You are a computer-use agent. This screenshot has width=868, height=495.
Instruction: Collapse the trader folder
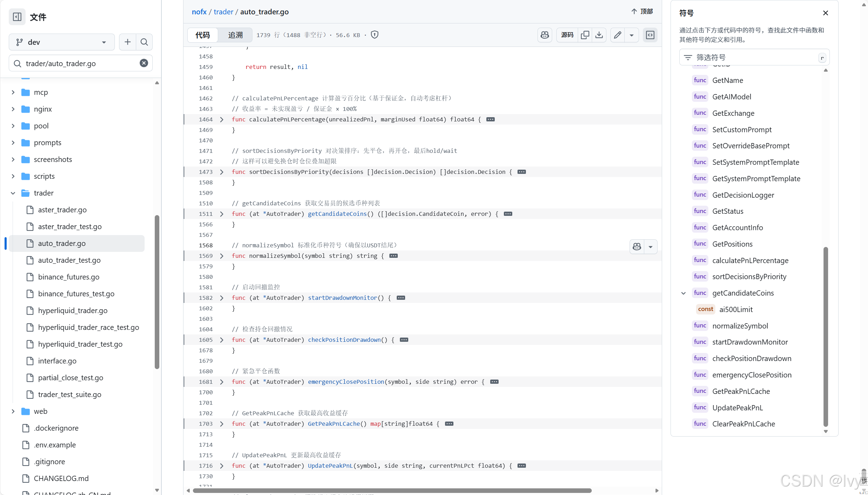coord(13,193)
